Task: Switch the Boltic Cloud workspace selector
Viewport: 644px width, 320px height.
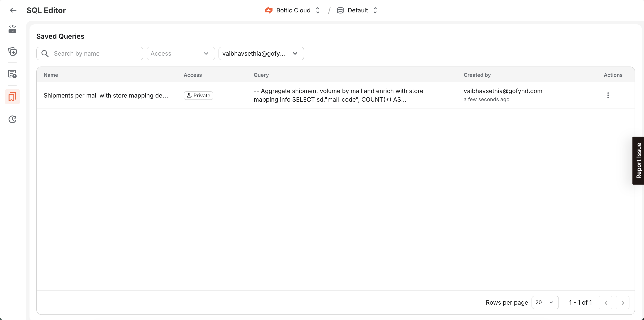Action: 318,10
